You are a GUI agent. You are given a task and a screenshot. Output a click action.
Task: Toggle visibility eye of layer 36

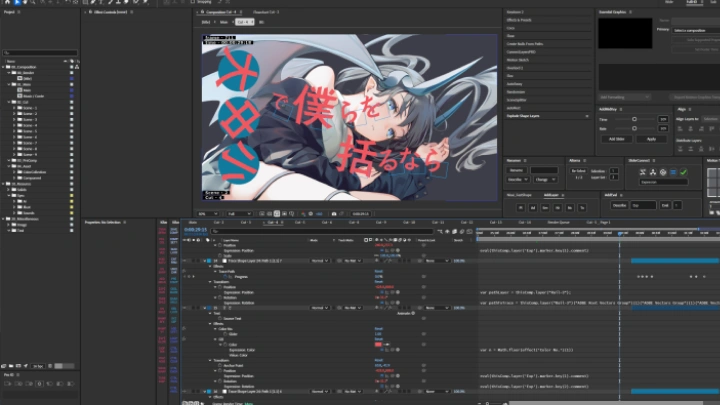(185, 392)
